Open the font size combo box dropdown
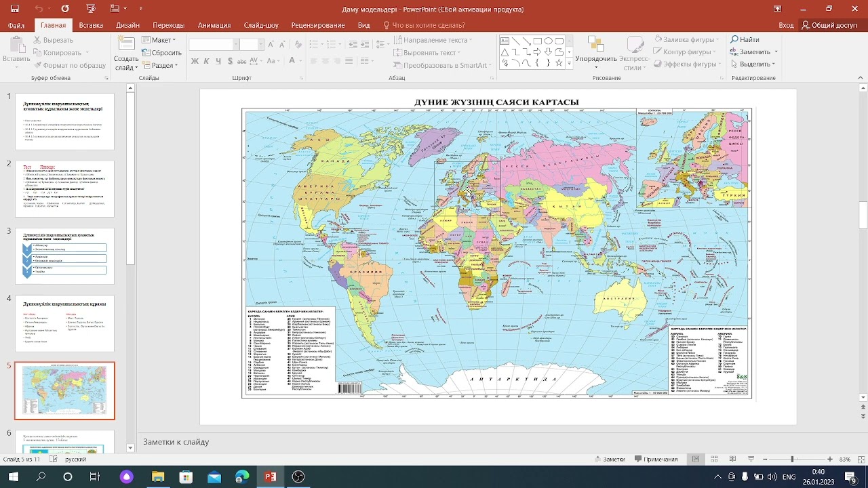Screen dimensions: 868x488 (x=261, y=44)
